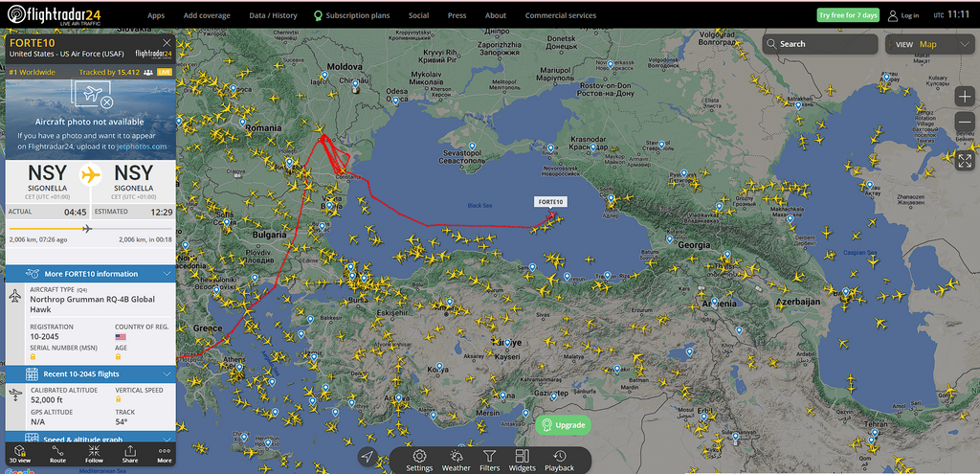Open the Data / History menu
This screenshot has width=980, height=474.
click(271, 15)
